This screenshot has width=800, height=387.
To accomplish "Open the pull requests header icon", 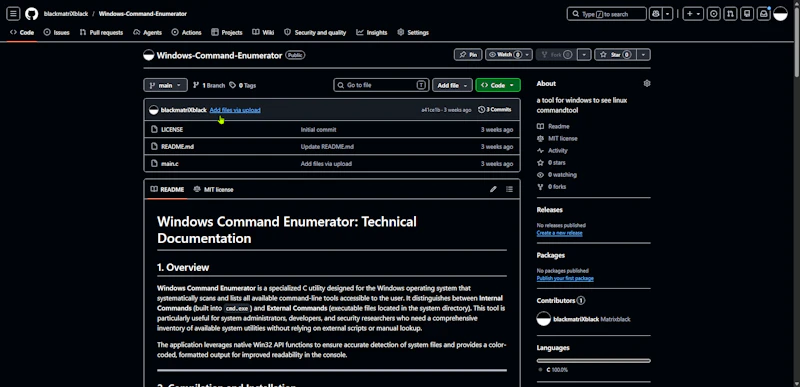I will pyautogui.click(x=731, y=14).
